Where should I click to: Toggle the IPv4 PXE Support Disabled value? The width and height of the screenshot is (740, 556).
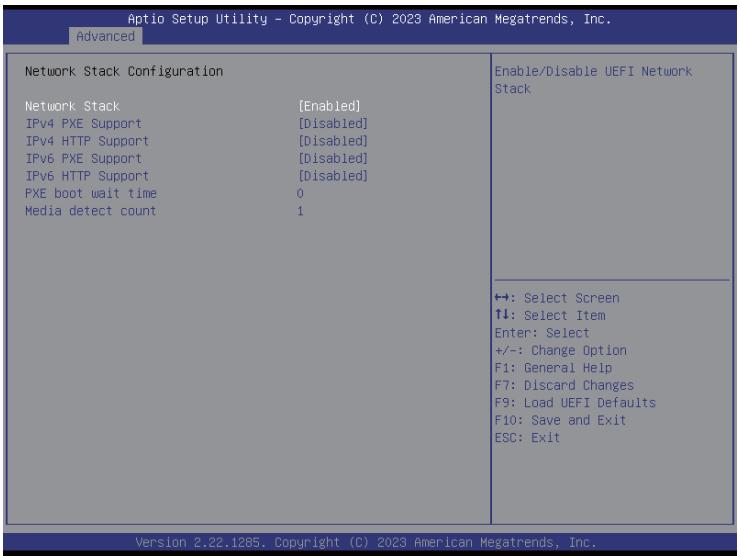click(333, 124)
